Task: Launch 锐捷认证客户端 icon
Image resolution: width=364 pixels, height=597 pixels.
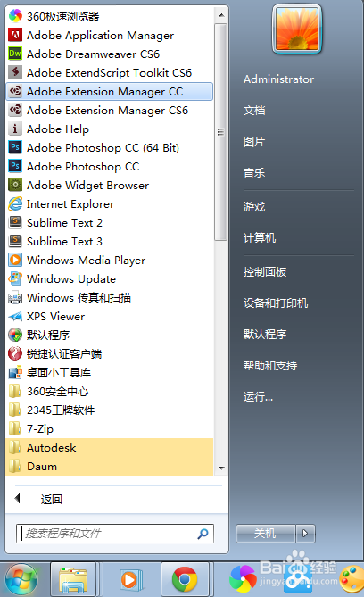Action: [15, 353]
